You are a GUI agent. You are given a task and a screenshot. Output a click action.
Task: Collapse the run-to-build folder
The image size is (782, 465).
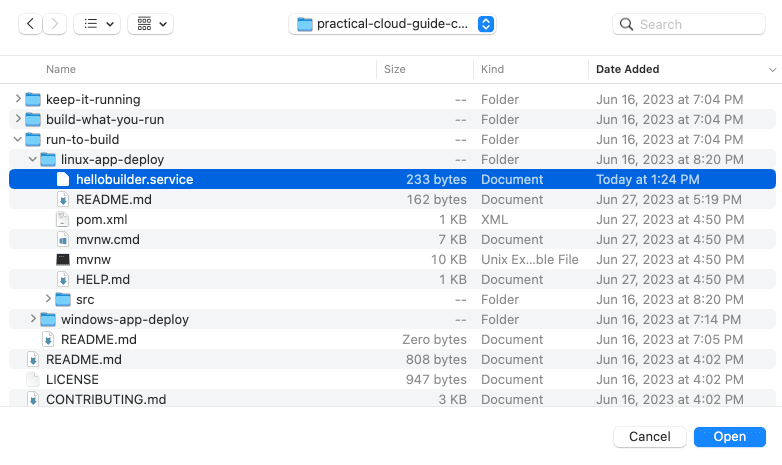click(x=18, y=139)
